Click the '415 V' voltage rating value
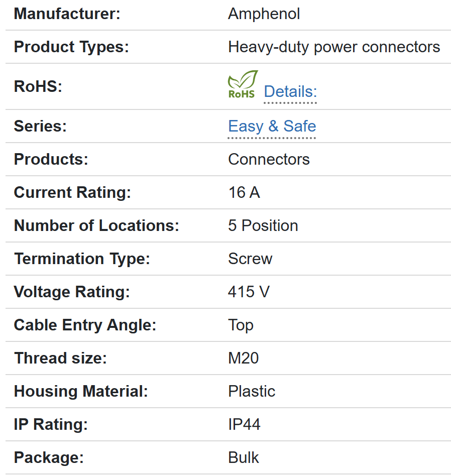This screenshot has width=451, height=476. point(249,292)
